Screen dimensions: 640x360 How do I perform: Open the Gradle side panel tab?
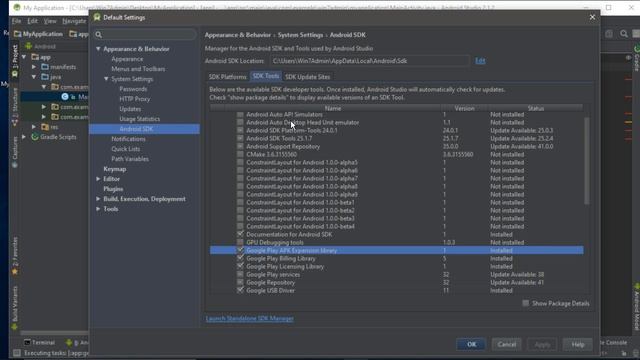636,58
